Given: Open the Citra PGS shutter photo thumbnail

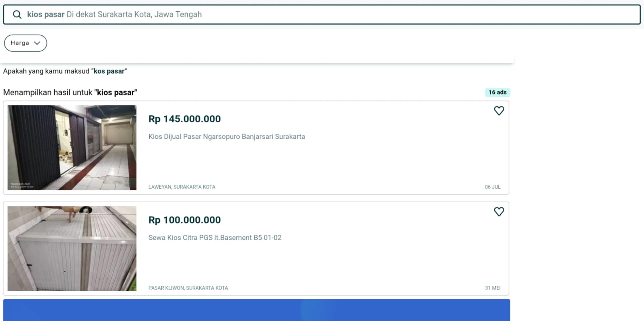Looking at the screenshot, I should tap(72, 249).
